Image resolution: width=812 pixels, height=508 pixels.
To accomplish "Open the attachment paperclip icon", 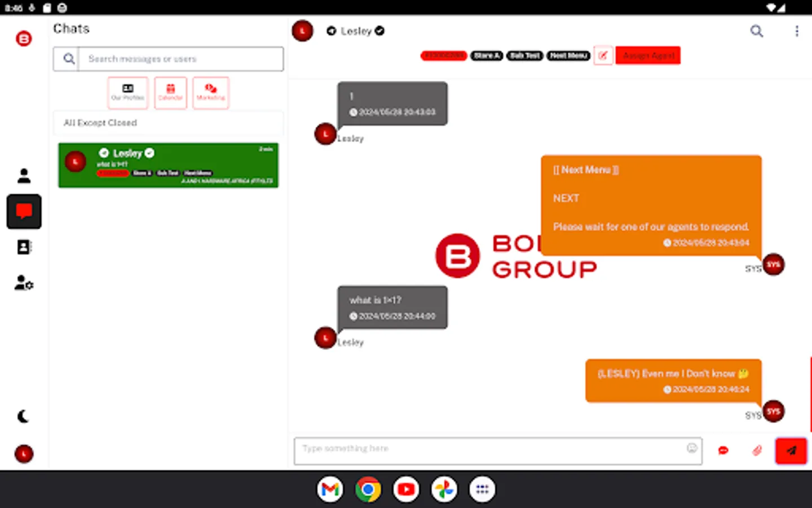I will (756, 450).
